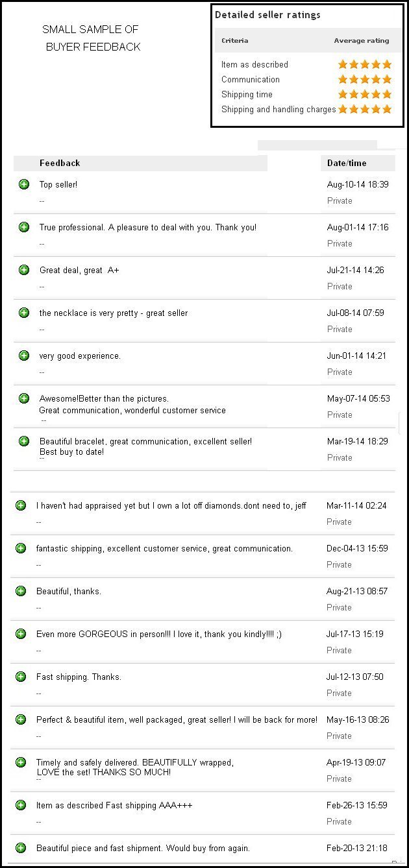Image resolution: width=409 pixels, height=868 pixels.
Task: Click the positive icon next to 'Fast shipping. Thanks.'
Action: 21,677
